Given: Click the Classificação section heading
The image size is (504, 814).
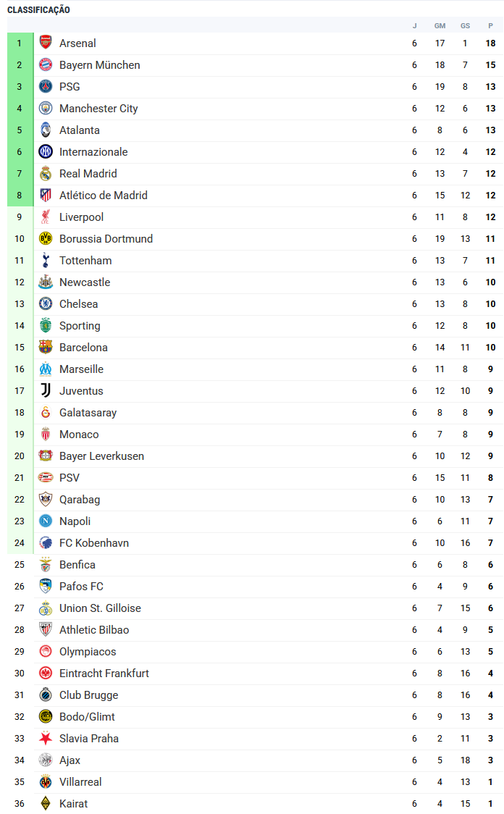Looking at the screenshot, I should pyautogui.click(x=39, y=10).
